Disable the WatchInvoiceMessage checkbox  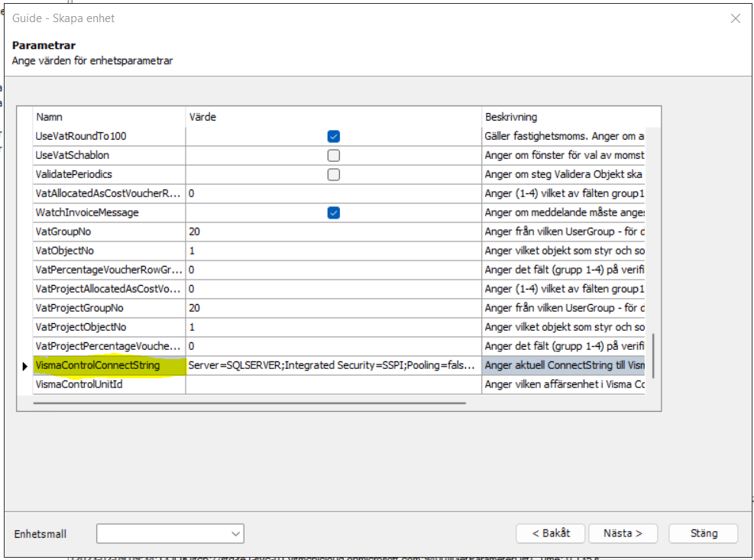coord(333,213)
